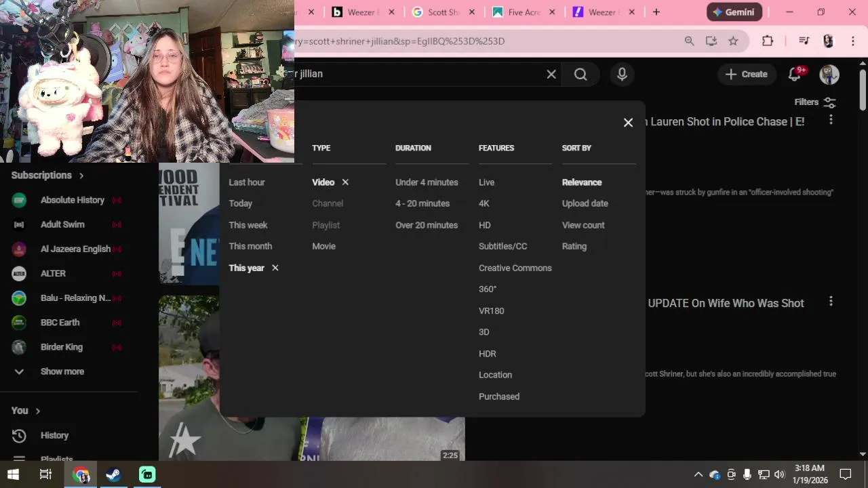Select Over 20 minutes duration
The width and height of the screenshot is (868, 488).
(x=427, y=225)
